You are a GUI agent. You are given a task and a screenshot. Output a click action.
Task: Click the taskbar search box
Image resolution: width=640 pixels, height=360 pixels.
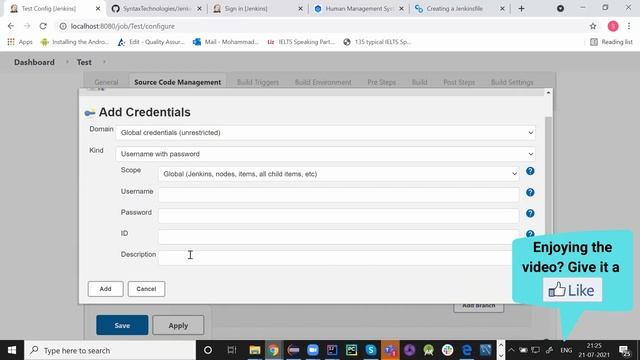pos(110,350)
